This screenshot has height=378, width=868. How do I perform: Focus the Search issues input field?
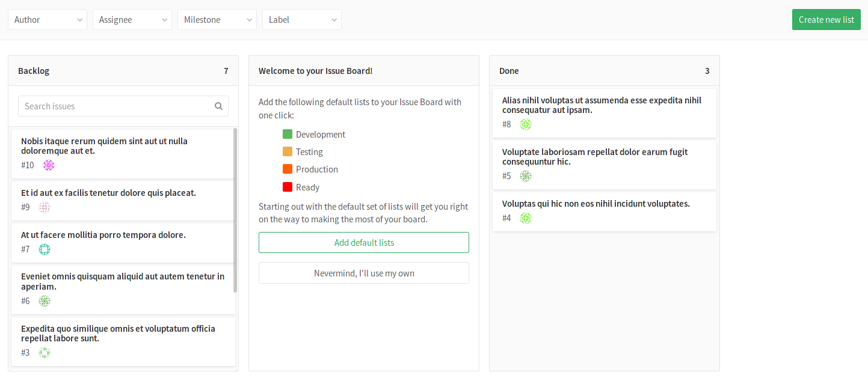(x=117, y=106)
